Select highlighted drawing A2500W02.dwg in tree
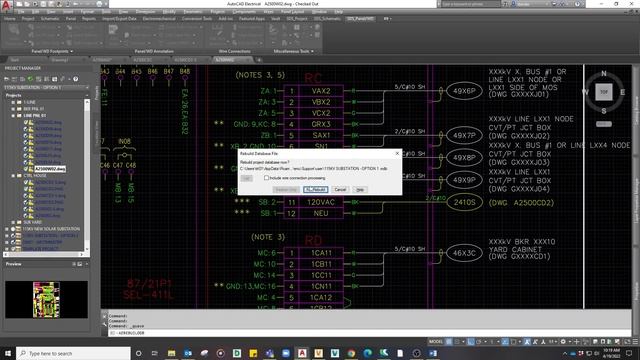 point(50,169)
